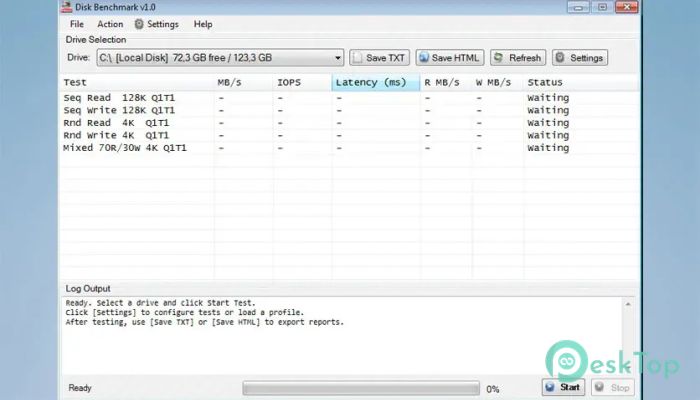Click the Stop button

coord(613,387)
